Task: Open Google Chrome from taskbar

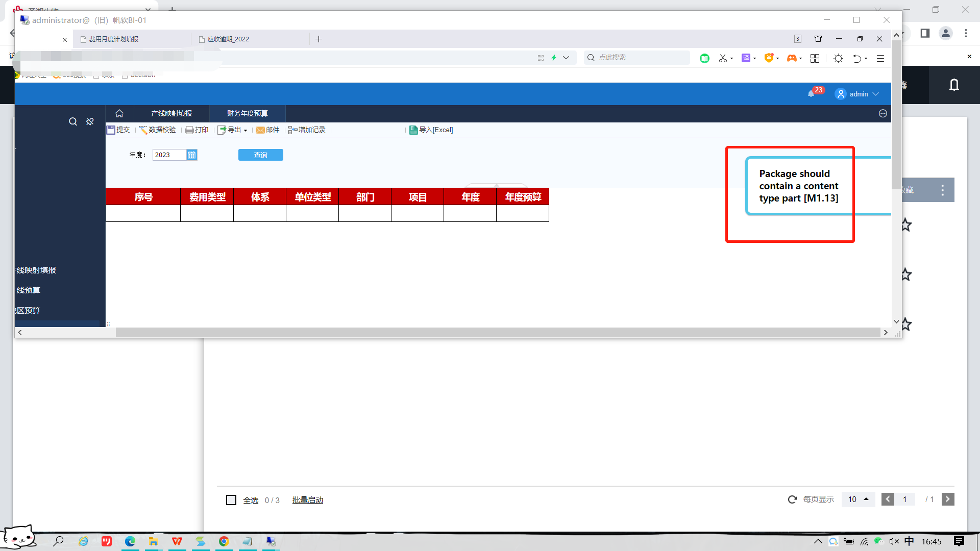Action: coord(224,541)
